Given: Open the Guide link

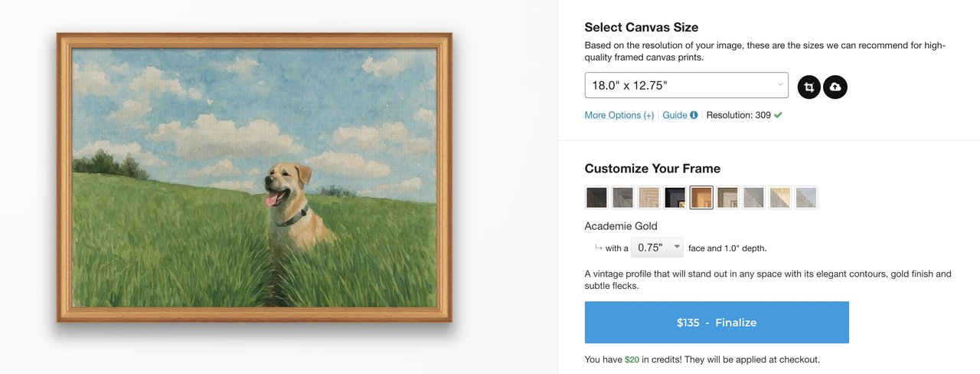Looking at the screenshot, I should (x=675, y=116).
